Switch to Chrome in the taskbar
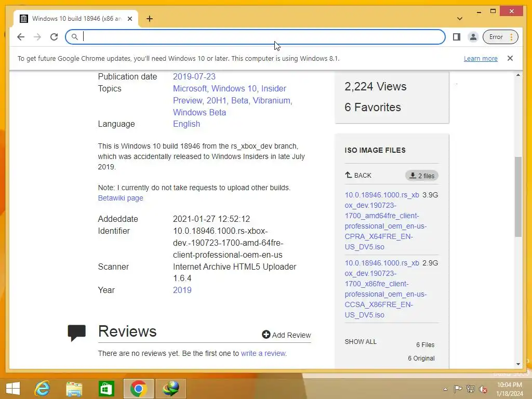This screenshot has height=399, width=532. (x=138, y=389)
